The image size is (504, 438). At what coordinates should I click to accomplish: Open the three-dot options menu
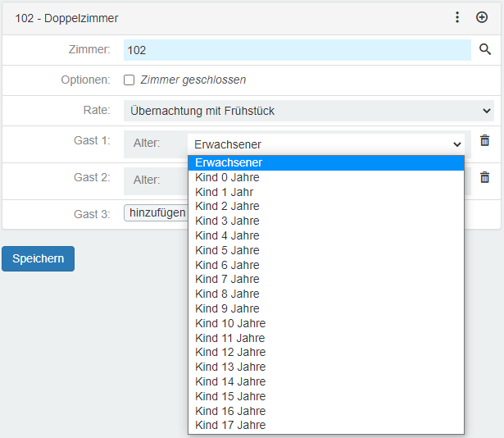point(457,17)
